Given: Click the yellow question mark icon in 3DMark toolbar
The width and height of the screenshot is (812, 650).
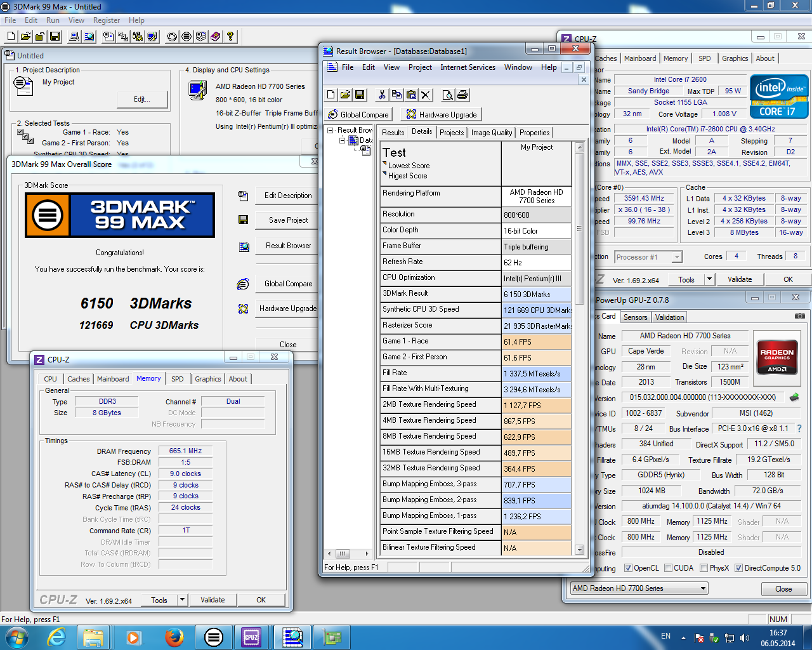Looking at the screenshot, I should [230, 37].
